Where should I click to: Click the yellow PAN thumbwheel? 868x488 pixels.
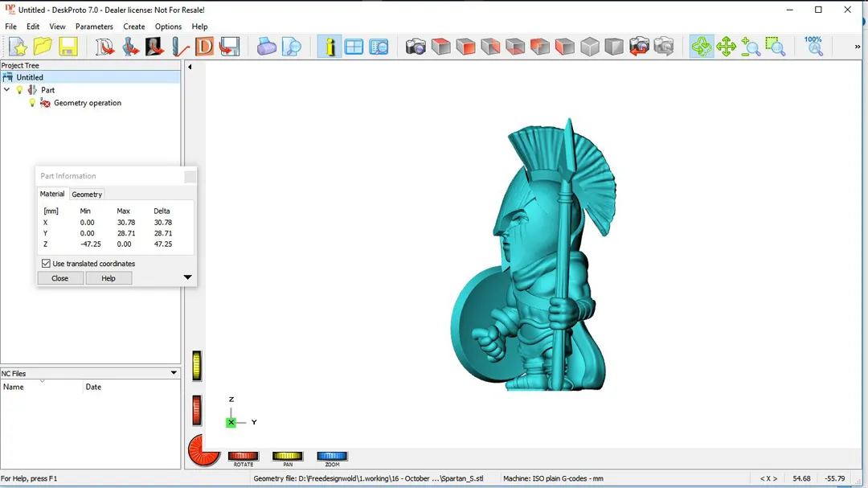point(288,457)
